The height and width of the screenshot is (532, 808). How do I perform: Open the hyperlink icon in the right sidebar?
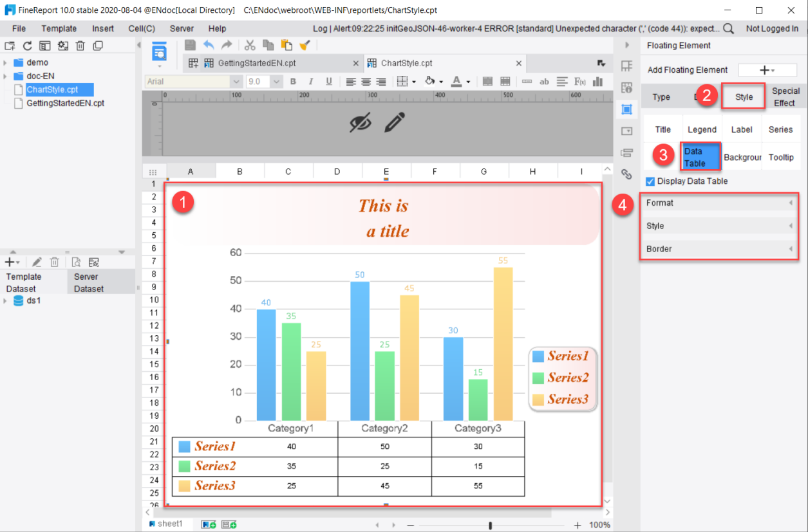click(x=626, y=174)
